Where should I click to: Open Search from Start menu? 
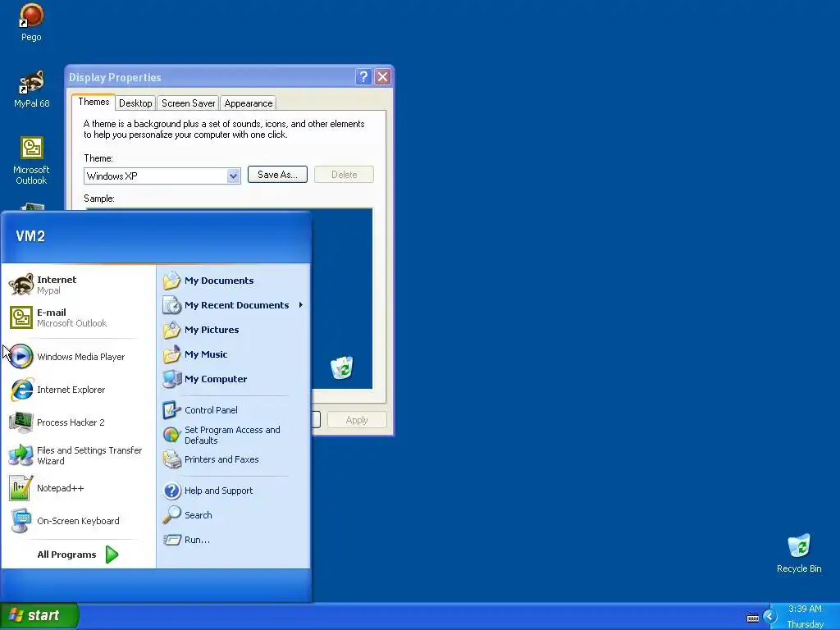pos(233,515)
